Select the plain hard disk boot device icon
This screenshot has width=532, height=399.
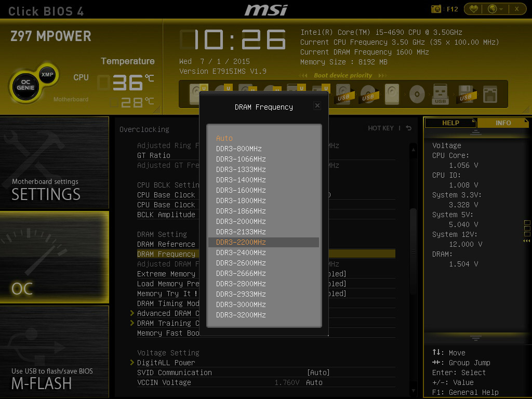pyautogui.click(x=392, y=94)
